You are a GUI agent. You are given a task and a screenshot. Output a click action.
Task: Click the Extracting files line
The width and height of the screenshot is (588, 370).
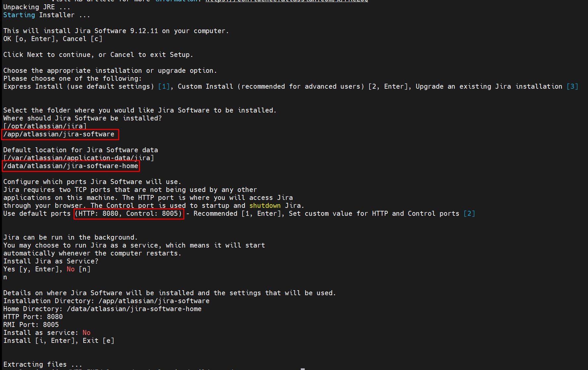[x=42, y=365]
